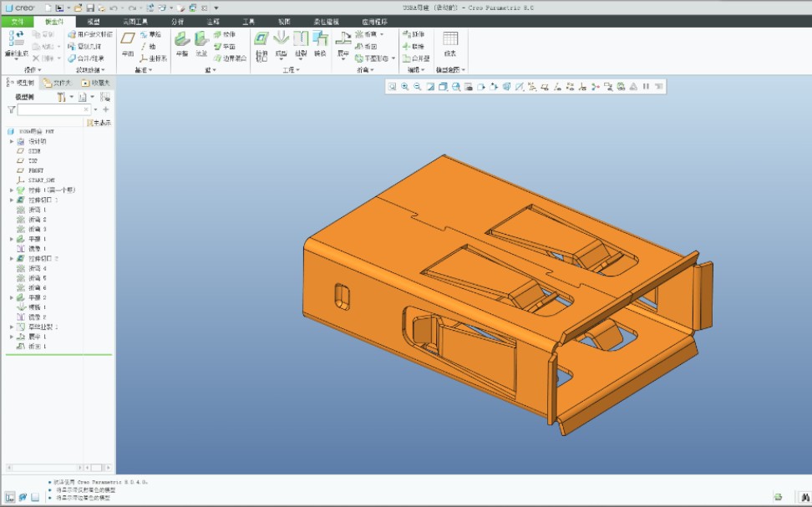Switch to the 分析 ribbon tab

tap(177, 21)
